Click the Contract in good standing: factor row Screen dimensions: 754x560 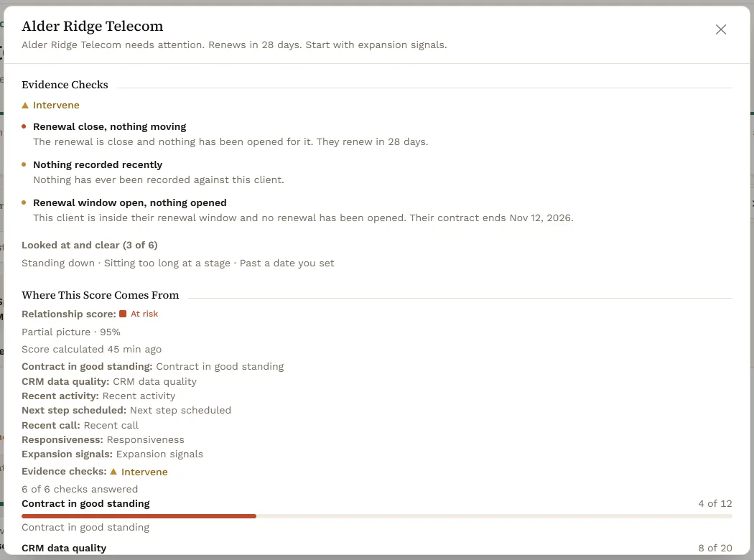(x=152, y=367)
